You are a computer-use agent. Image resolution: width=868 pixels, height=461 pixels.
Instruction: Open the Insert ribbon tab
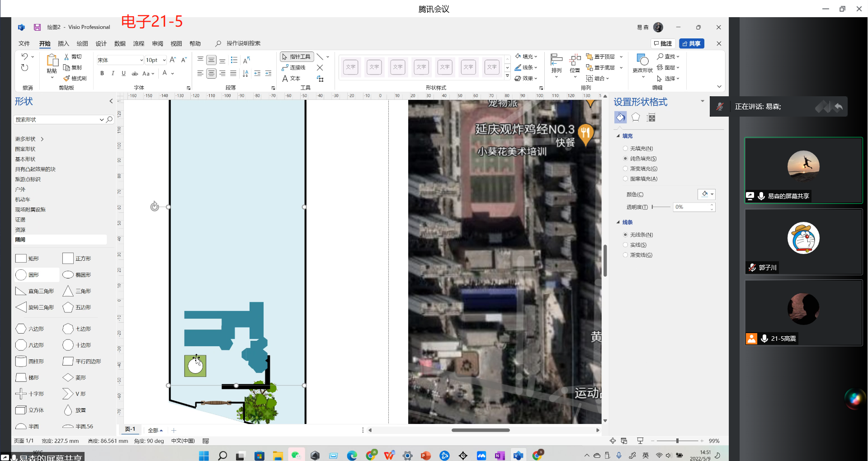click(x=63, y=43)
